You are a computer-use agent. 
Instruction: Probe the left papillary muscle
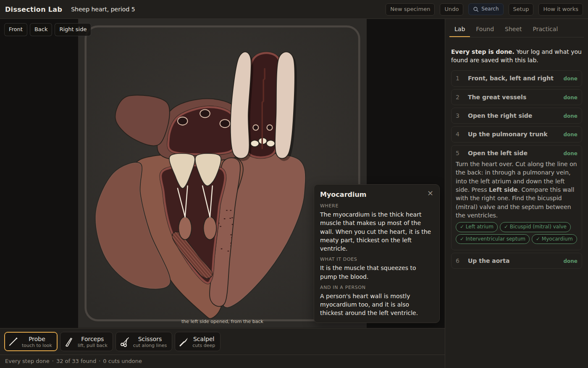185,228
